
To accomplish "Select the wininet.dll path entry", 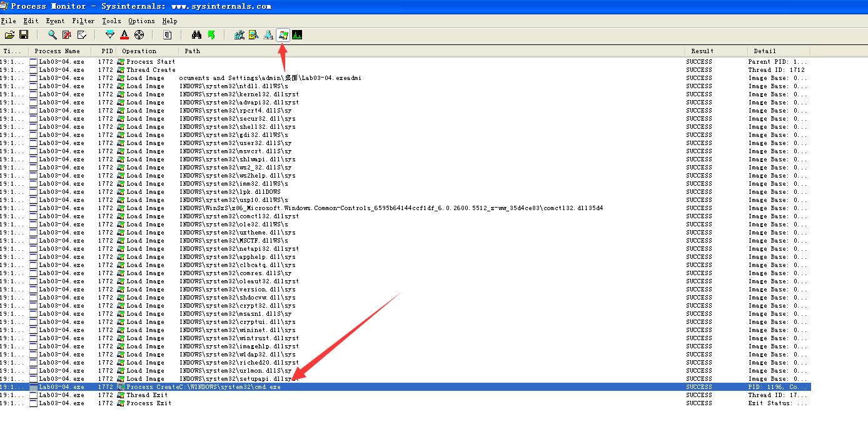I will click(x=238, y=330).
